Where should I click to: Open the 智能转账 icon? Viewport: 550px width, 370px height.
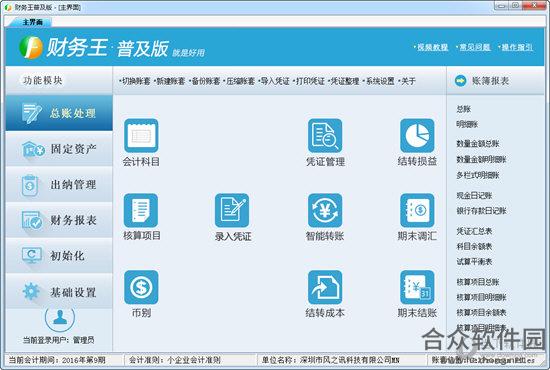(325, 210)
